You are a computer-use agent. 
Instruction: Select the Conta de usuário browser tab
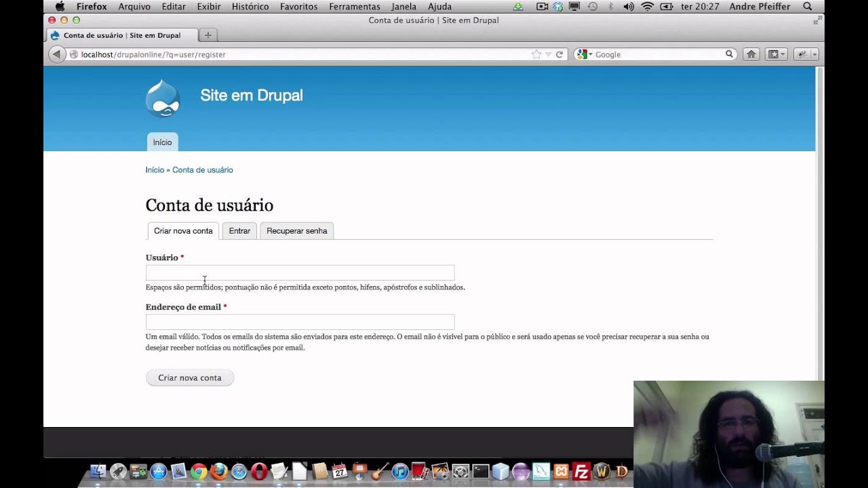[x=122, y=35]
